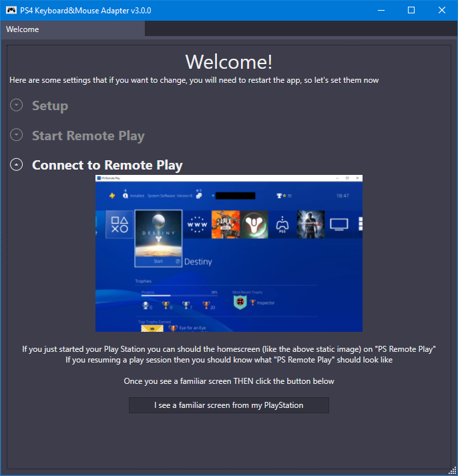Screen dimensions: 458x476
Task: Minimize the PS4 Keyboard&Mouse Adapter window
Action: click(x=381, y=10)
